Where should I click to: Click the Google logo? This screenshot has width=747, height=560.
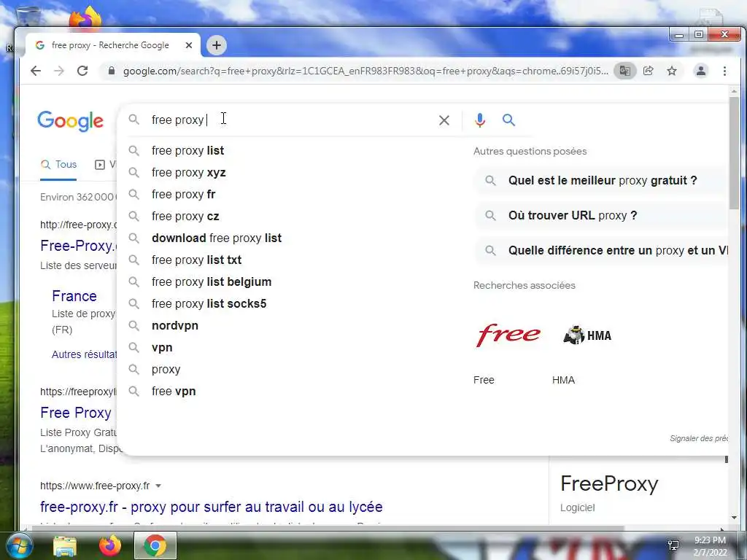pyautogui.click(x=70, y=121)
